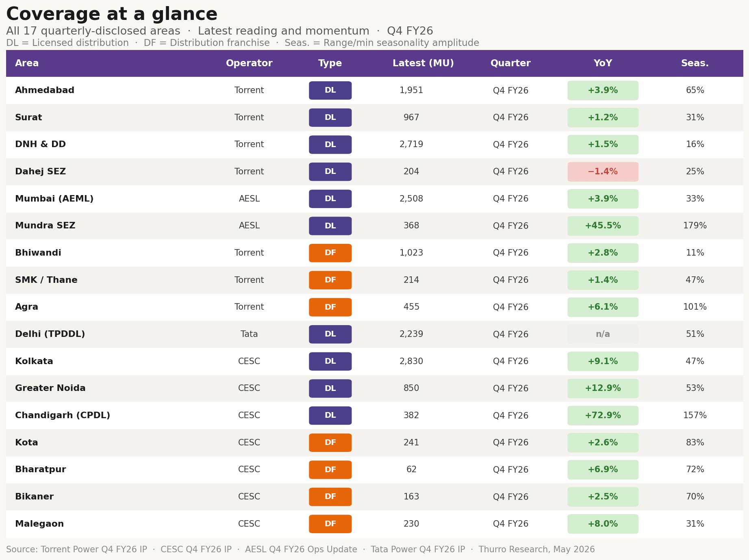This screenshot has height=560, width=749.
Task: Click the +1.2% YoY pill for Surat
Action: pyautogui.click(x=603, y=117)
